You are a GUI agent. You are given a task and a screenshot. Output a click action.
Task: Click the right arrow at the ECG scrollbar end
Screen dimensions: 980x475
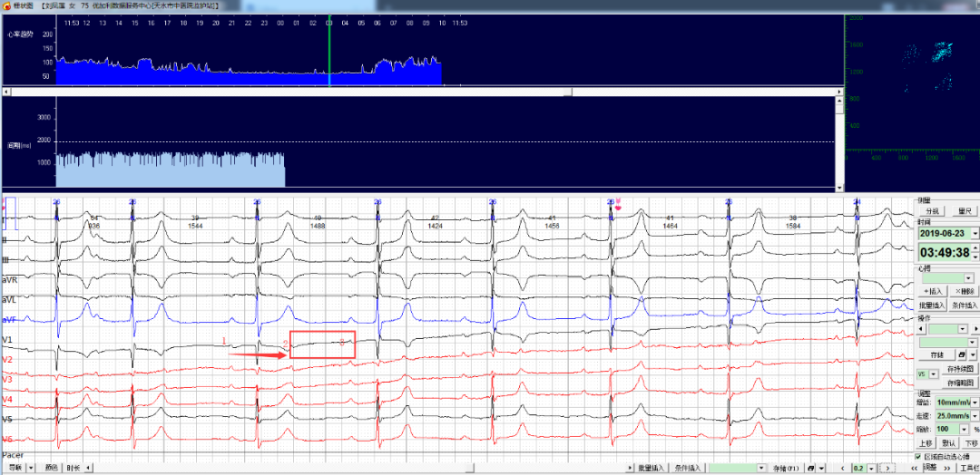click(x=630, y=468)
